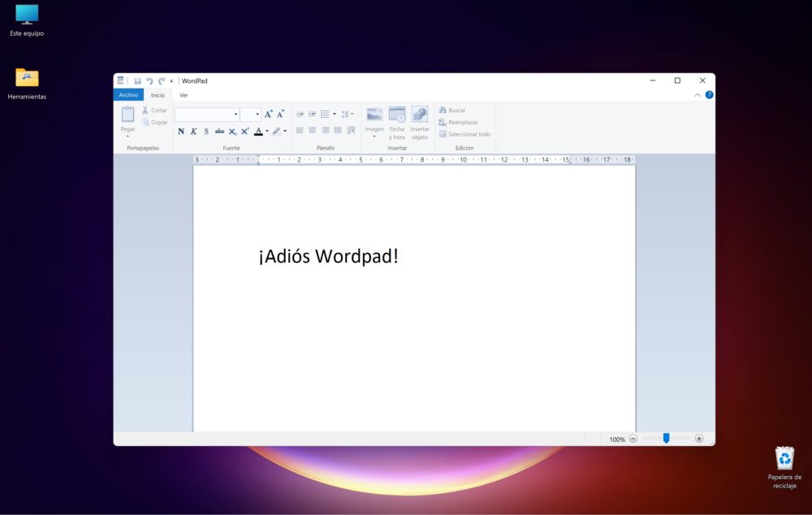Click the text color A icon
812x515 pixels.
point(258,131)
